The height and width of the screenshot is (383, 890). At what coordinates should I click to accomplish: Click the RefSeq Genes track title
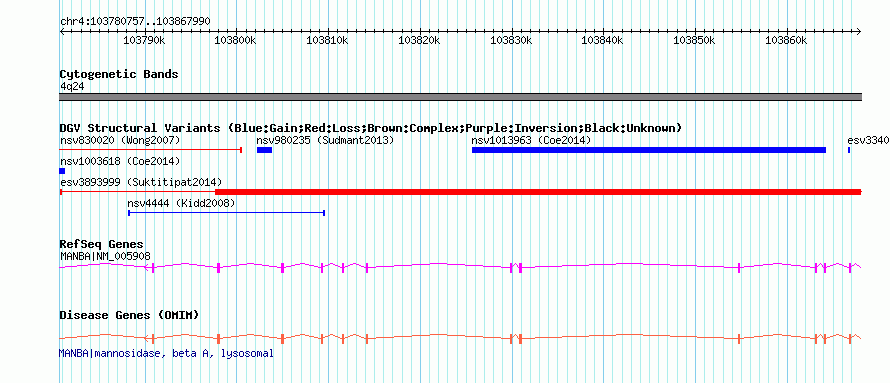click(102, 245)
